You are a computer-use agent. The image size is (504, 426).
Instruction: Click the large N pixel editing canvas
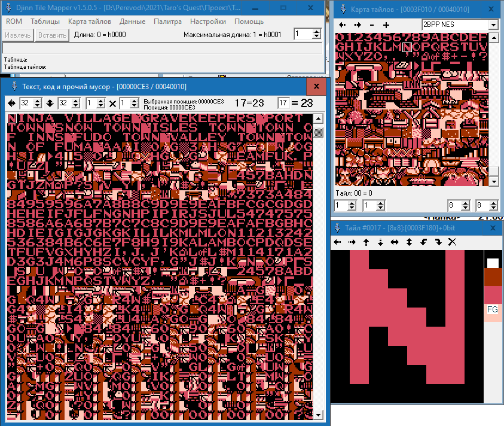click(407, 326)
